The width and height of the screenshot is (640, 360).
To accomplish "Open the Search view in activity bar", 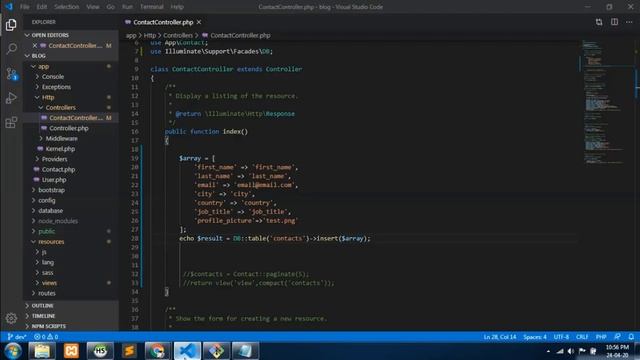I will 11,49.
